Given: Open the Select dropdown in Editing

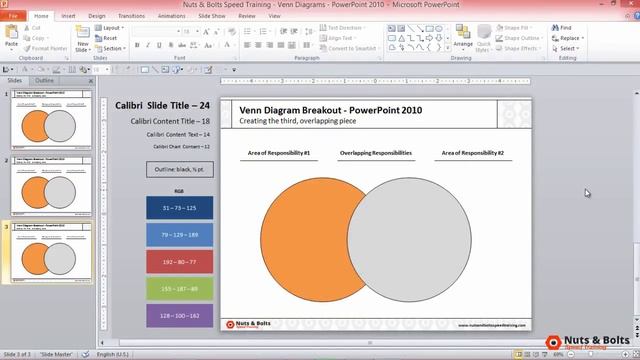Looking at the screenshot, I should [566, 48].
